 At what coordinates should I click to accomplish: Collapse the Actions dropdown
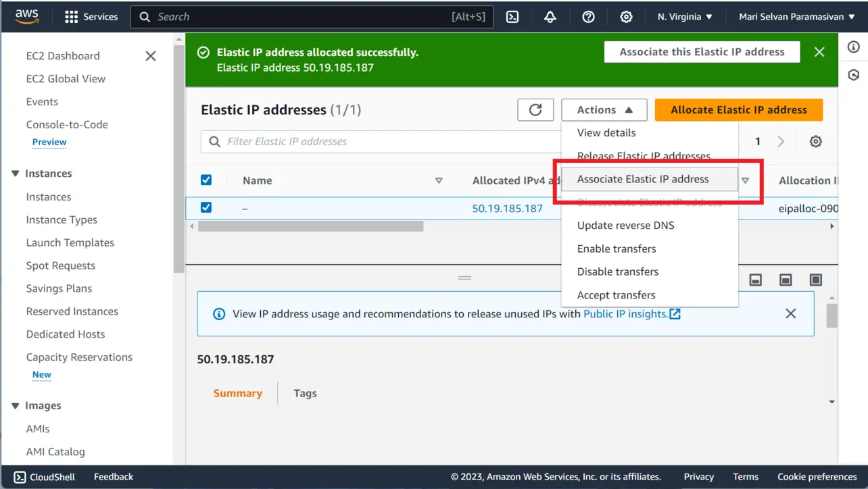pos(604,110)
